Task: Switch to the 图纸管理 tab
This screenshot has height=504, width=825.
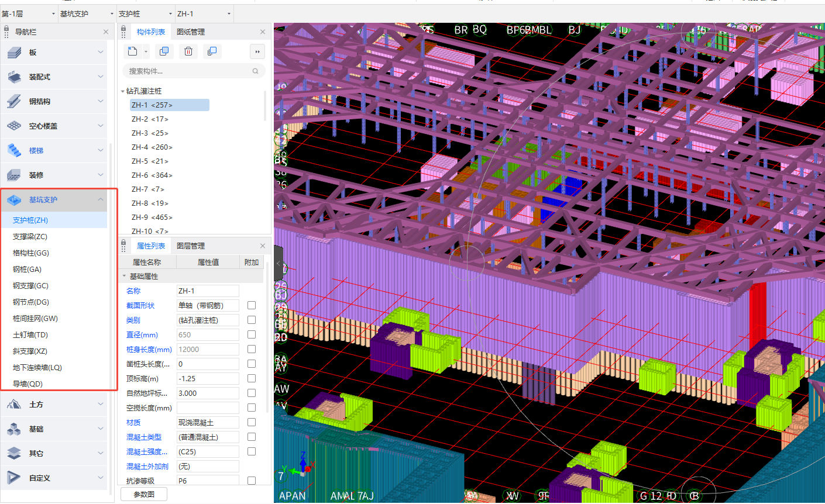Action: click(x=191, y=32)
